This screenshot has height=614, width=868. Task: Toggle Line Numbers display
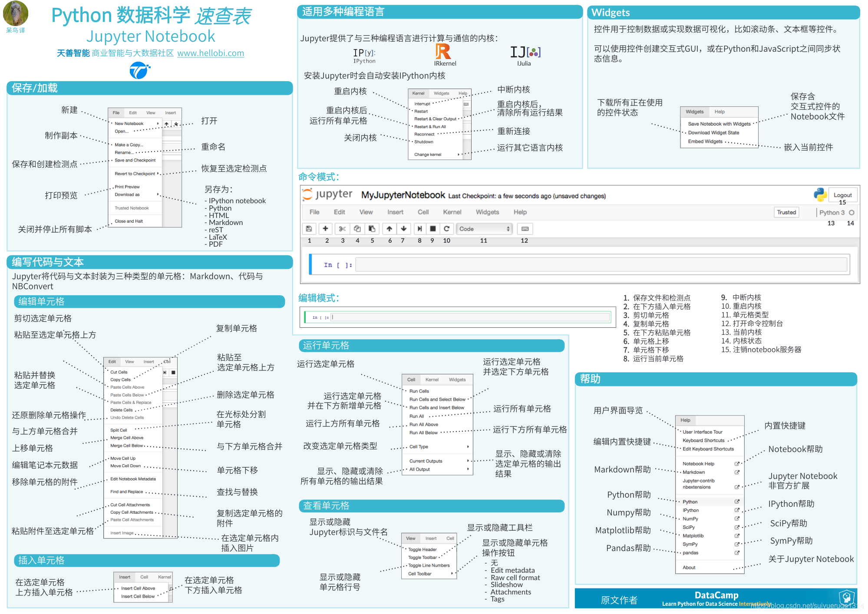[x=428, y=565]
